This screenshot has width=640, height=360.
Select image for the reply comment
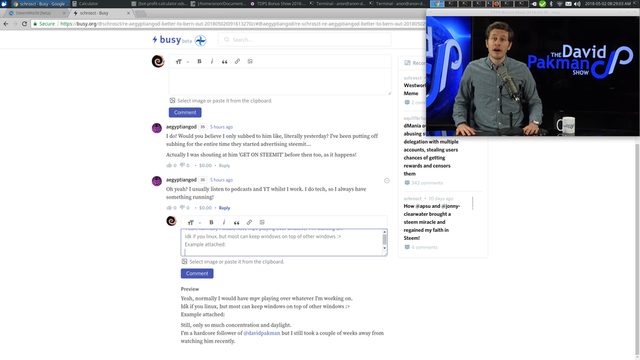[x=233, y=262]
